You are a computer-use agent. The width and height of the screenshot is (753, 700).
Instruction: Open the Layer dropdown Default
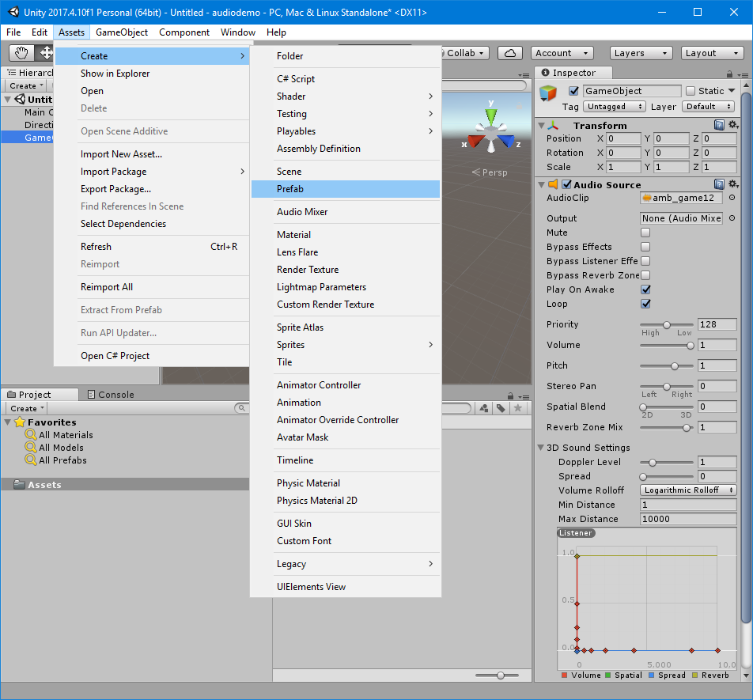pyautogui.click(x=709, y=107)
